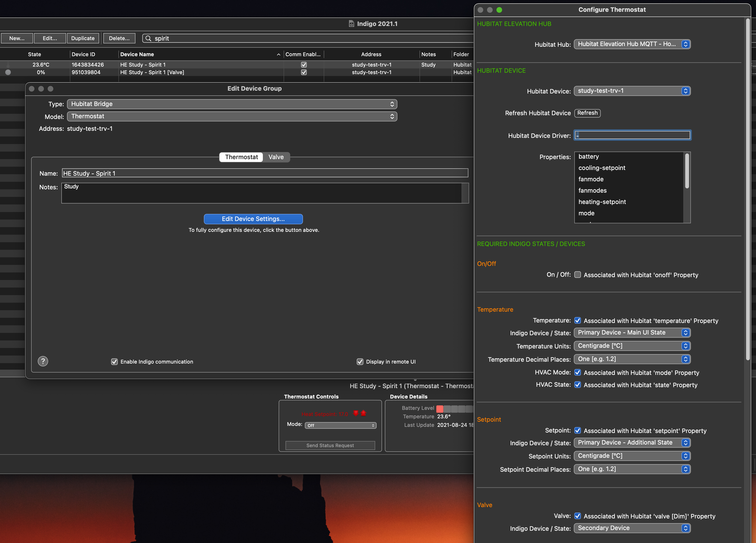Click Device ID 951039804 cell
Viewport: 756px width, 543px height.
86,72
